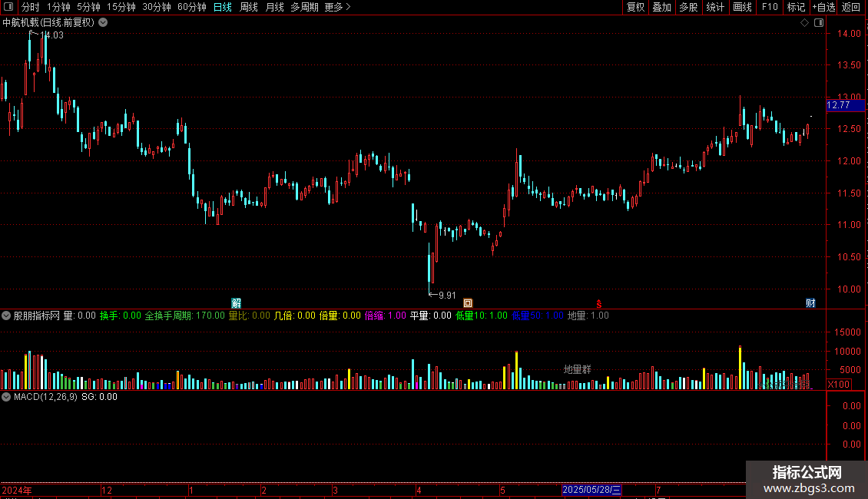This screenshot has height=499, width=868.
Task: Click the SG: 0.00 MACD value
Action: click(x=99, y=397)
